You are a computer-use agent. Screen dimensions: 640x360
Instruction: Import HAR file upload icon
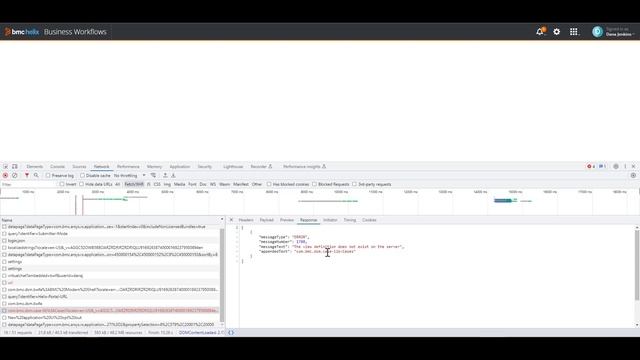pos(165,176)
